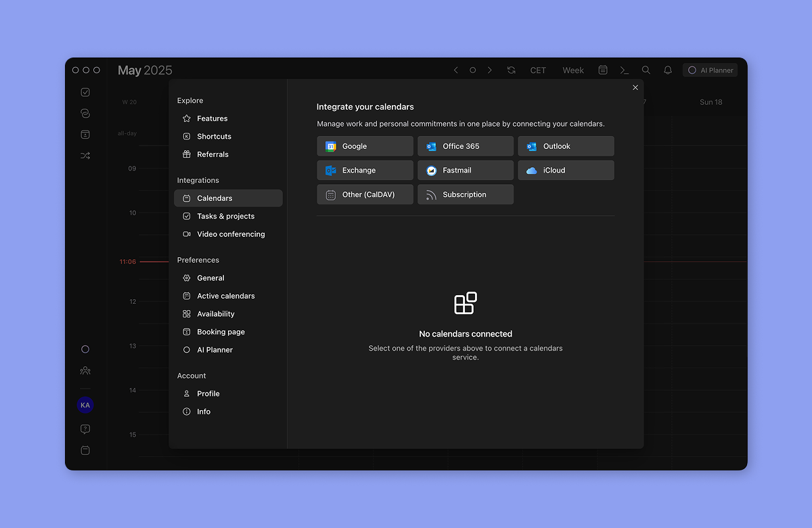Screen dimensions: 812x528
Task: Go to next week with right chevron
Action: 490,70
